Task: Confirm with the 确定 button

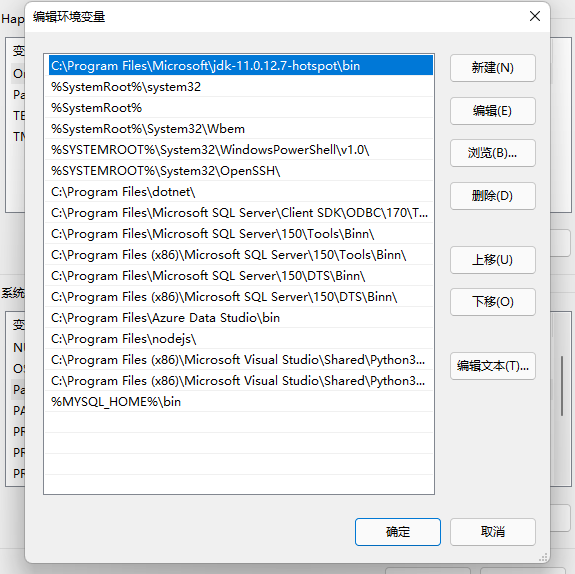Action: click(398, 532)
